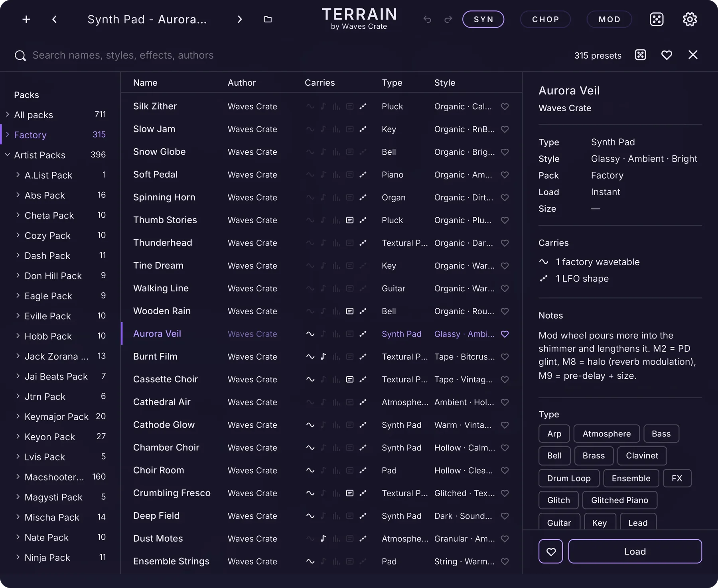Open the settings gear
The image size is (718, 588).
coord(690,19)
